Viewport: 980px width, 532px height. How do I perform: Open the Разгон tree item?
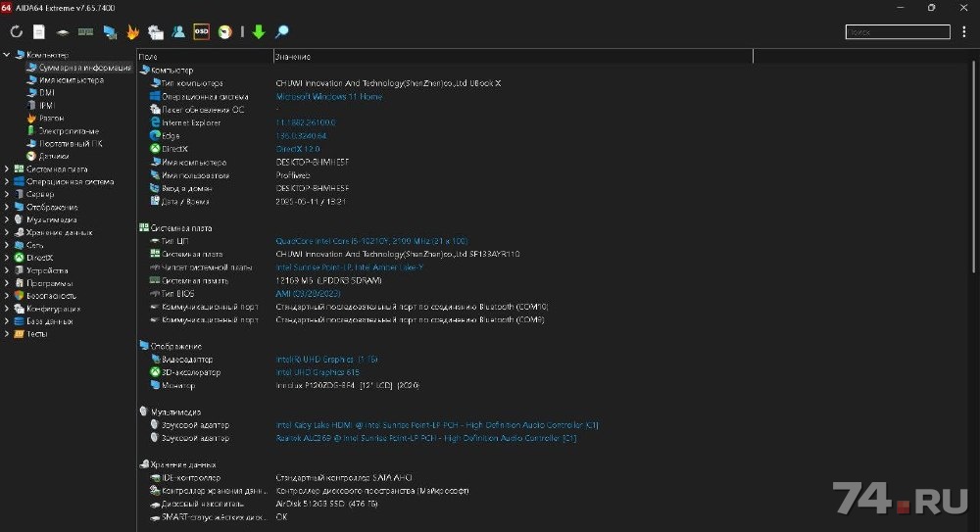tap(51, 118)
